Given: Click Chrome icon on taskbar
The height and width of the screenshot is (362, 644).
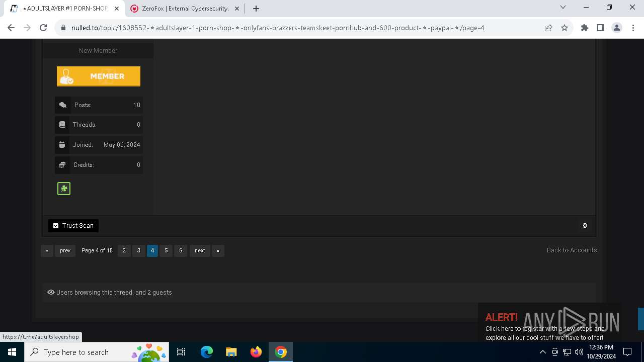Looking at the screenshot, I should [x=281, y=352].
